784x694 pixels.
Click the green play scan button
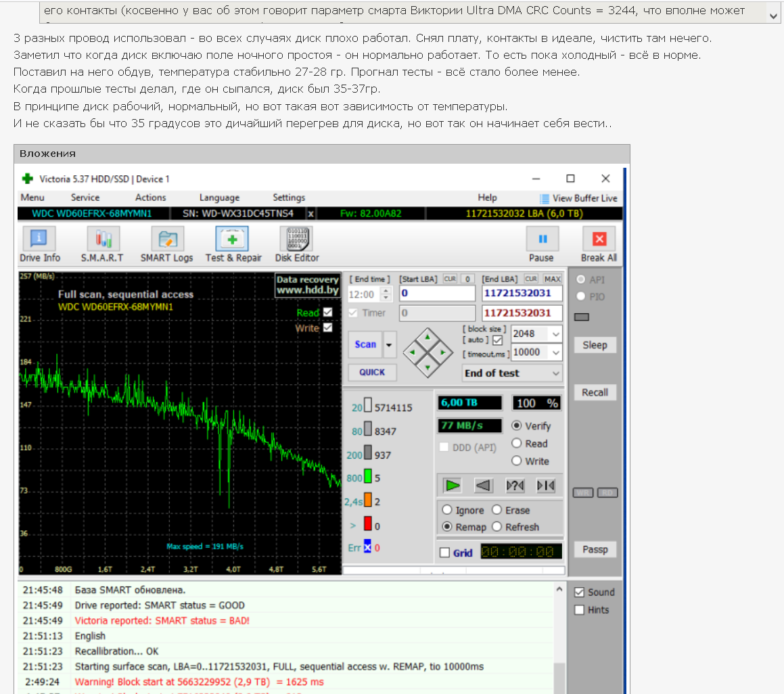tap(452, 486)
